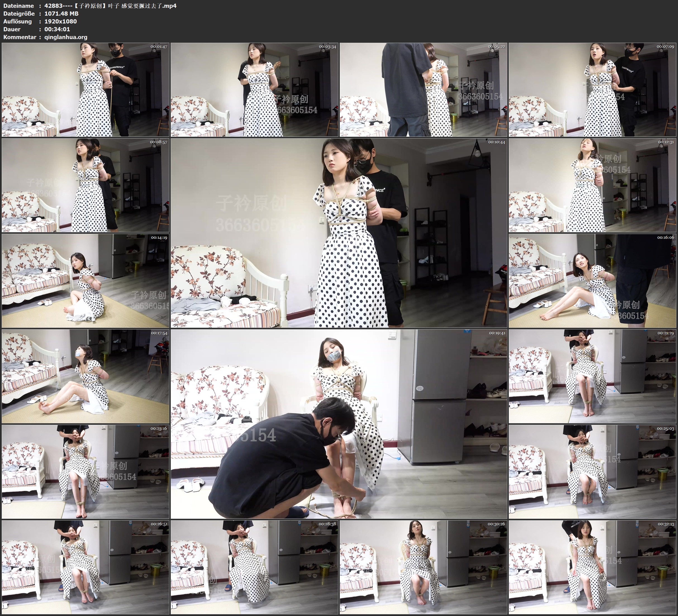Open the frame labeled 00:30:26
The image size is (678, 616).
point(423,567)
